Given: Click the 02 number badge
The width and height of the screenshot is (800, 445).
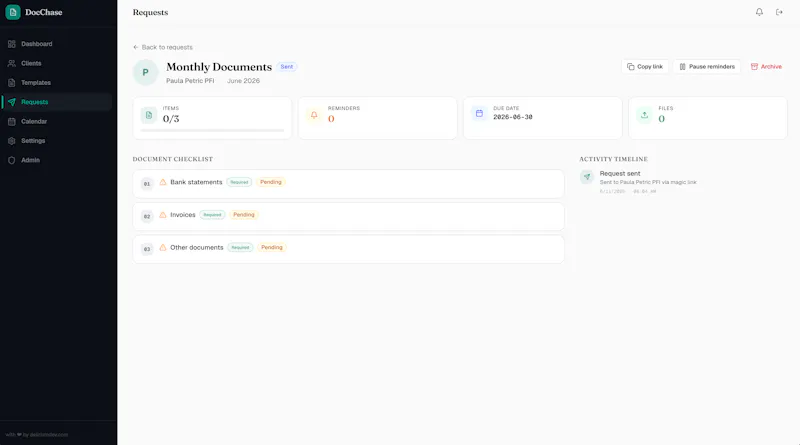Looking at the screenshot, I should tap(147, 216).
